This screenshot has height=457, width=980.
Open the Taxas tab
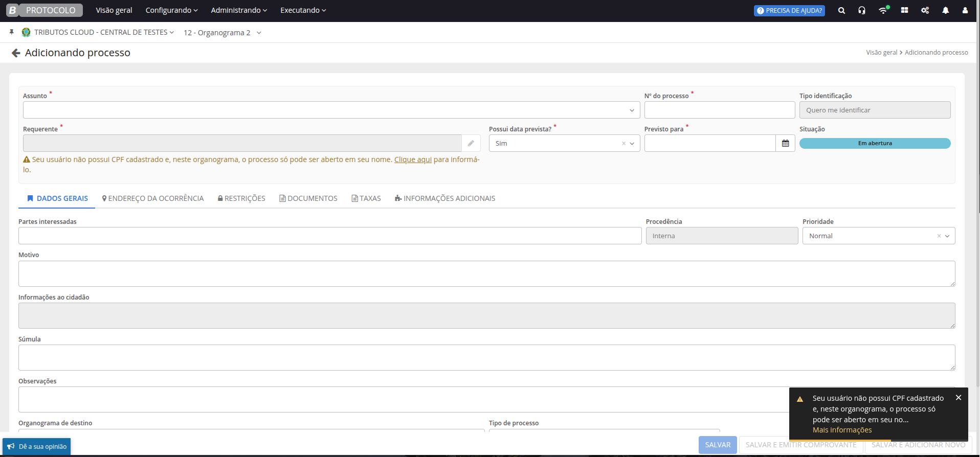click(366, 198)
